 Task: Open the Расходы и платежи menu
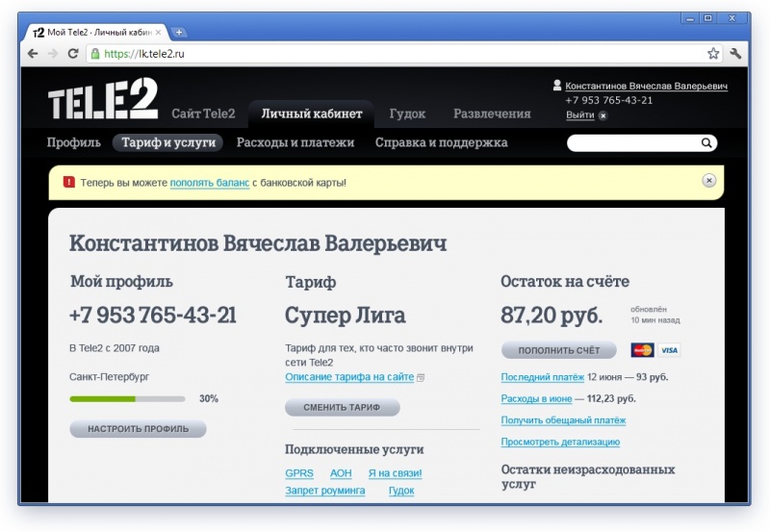coord(295,142)
